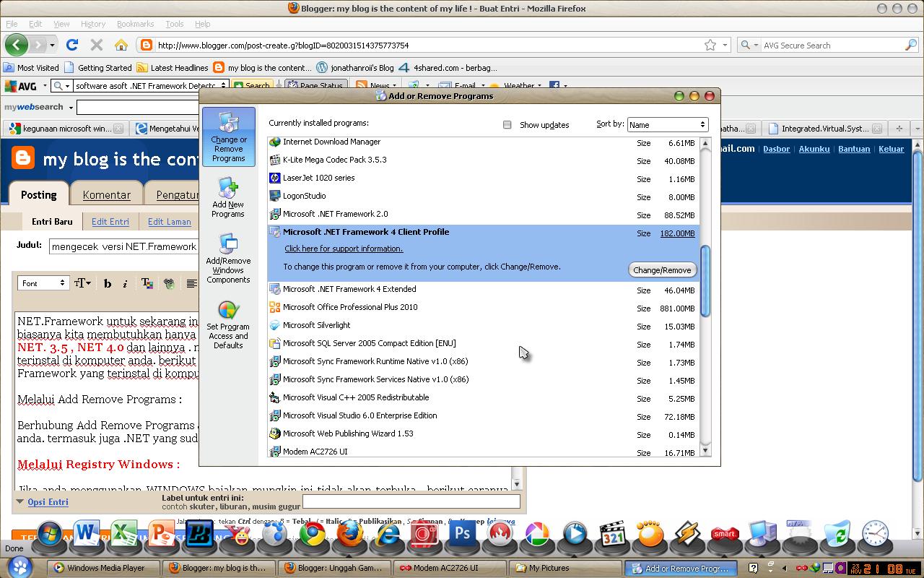Go to Firefox home page icon

click(x=121, y=45)
